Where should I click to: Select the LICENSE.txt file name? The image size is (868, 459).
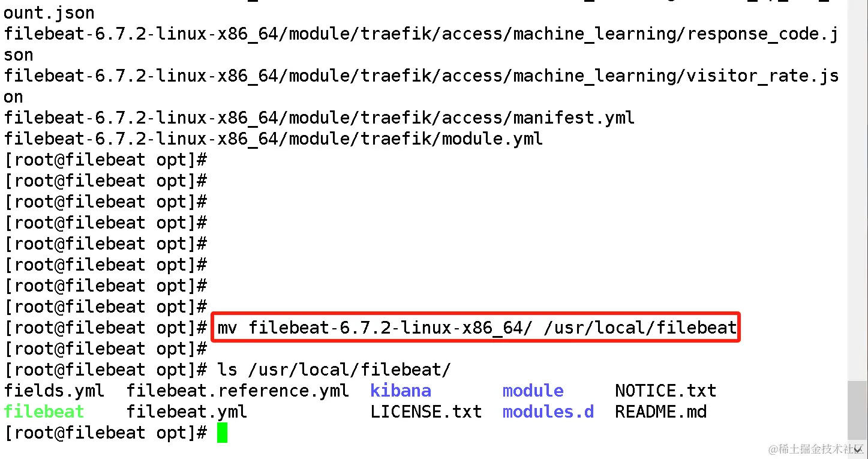coord(426,412)
